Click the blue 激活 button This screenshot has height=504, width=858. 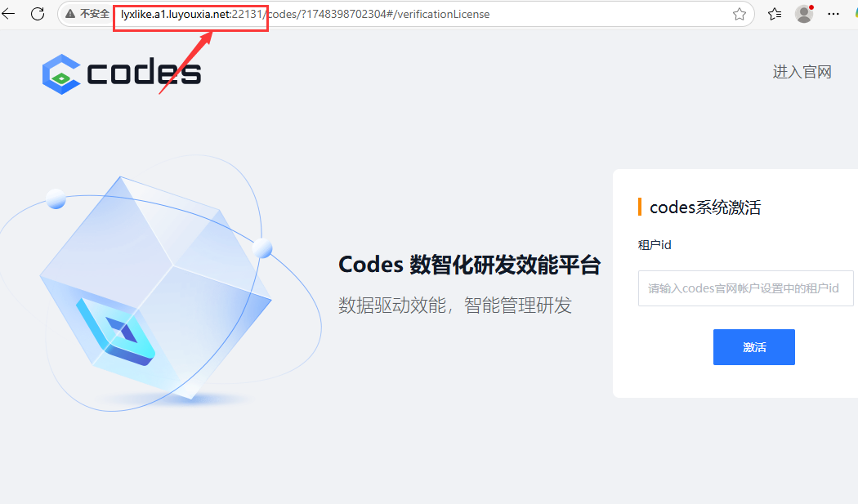click(x=753, y=347)
